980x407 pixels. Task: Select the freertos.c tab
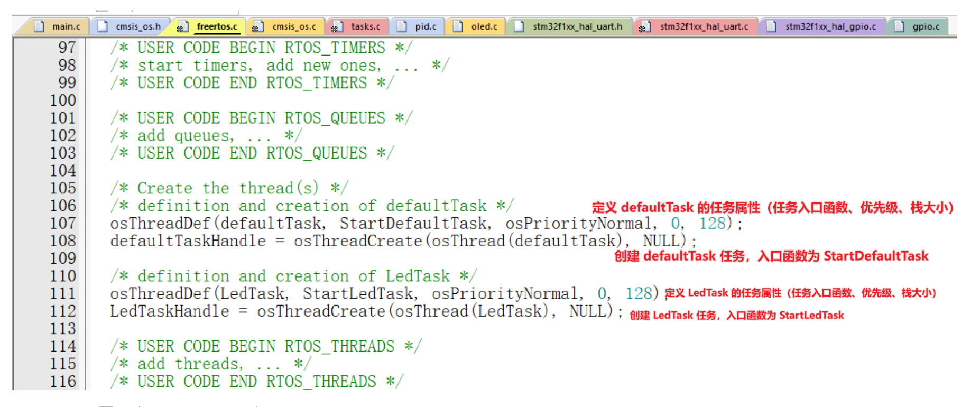[209, 26]
